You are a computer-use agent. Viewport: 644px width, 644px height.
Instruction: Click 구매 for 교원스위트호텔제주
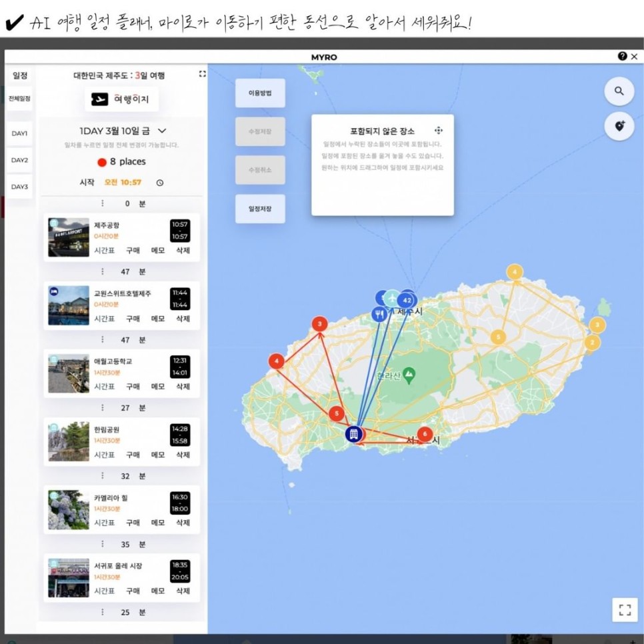(133, 319)
